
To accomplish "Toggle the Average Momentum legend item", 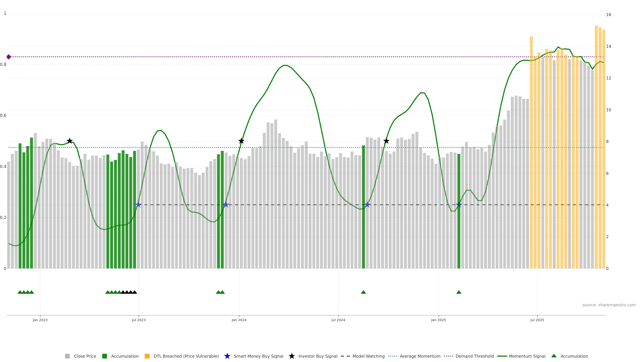I will pos(420,356).
